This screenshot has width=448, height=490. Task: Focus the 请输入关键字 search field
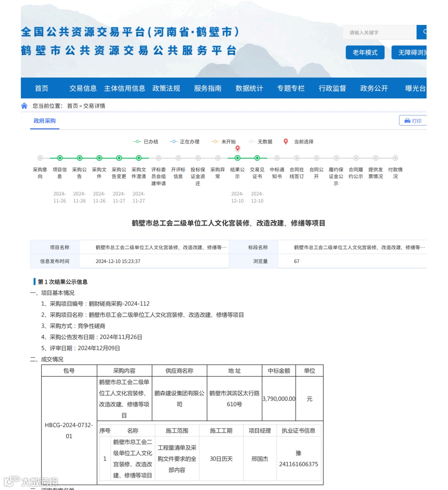coord(380,32)
